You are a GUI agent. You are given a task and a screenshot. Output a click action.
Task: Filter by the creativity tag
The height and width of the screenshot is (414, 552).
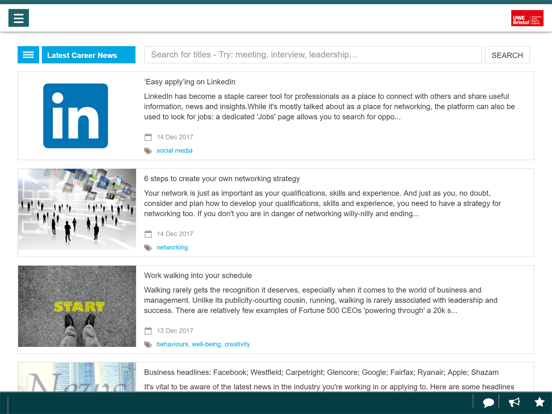click(x=237, y=344)
